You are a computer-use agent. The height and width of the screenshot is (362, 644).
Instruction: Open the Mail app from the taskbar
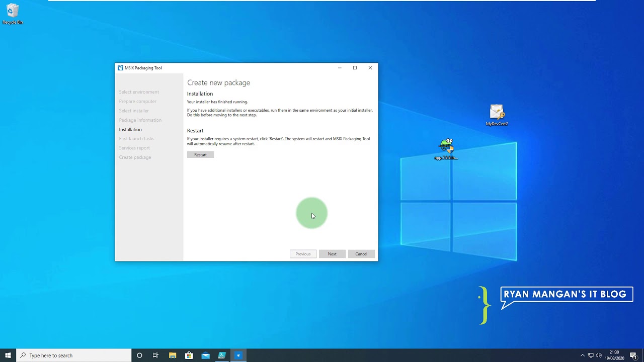coord(205,355)
